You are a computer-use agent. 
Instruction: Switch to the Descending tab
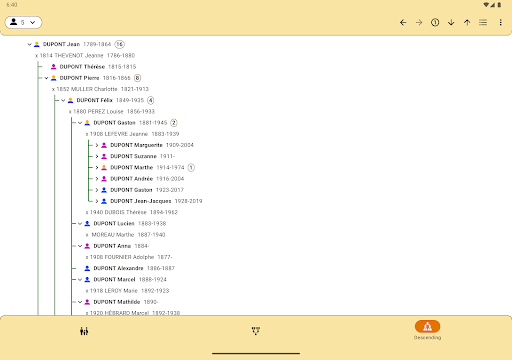[427, 330]
